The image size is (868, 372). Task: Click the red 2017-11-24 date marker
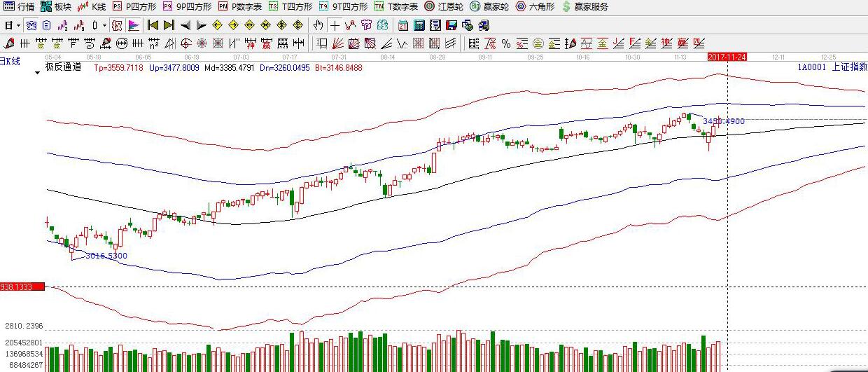click(727, 56)
